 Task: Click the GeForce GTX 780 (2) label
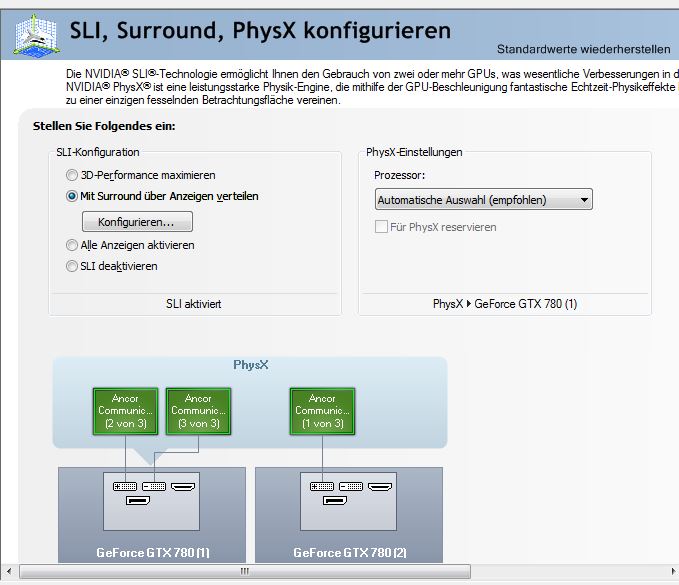click(350, 553)
